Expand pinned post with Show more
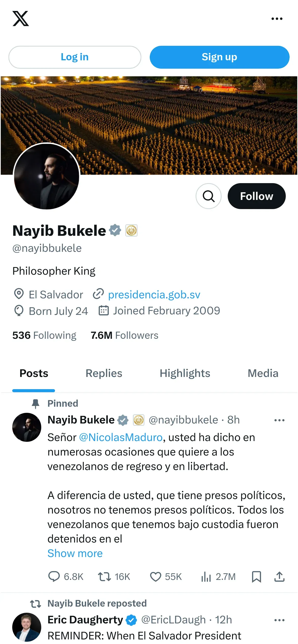Image resolution: width=298 pixels, height=644 pixels. point(75,553)
